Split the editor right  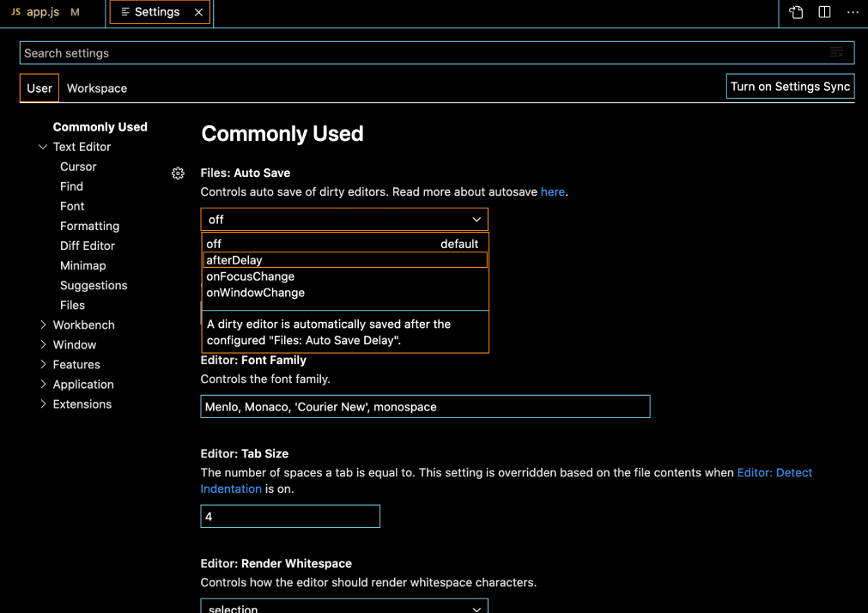[x=824, y=12]
